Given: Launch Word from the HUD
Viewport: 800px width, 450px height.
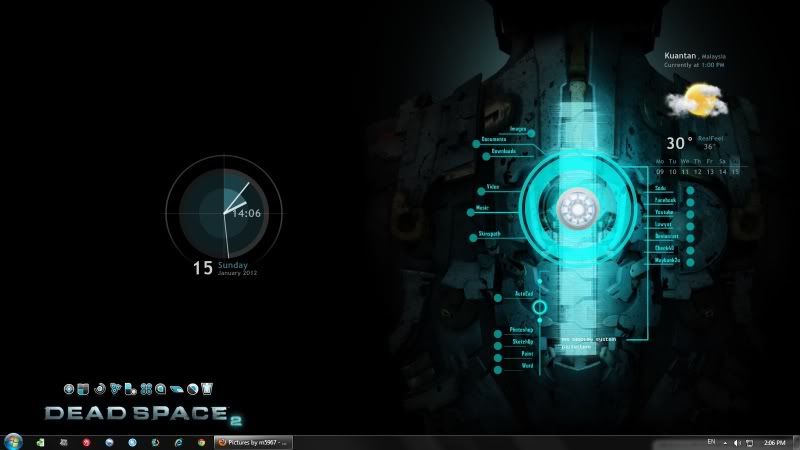Looking at the screenshot, I should coord(527,366).
